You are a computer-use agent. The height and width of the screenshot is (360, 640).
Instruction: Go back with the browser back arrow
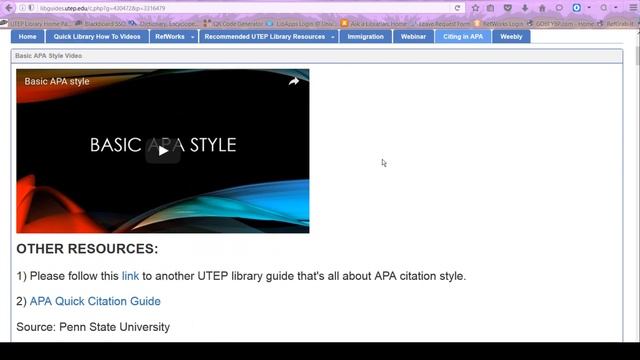coord(9,8)
